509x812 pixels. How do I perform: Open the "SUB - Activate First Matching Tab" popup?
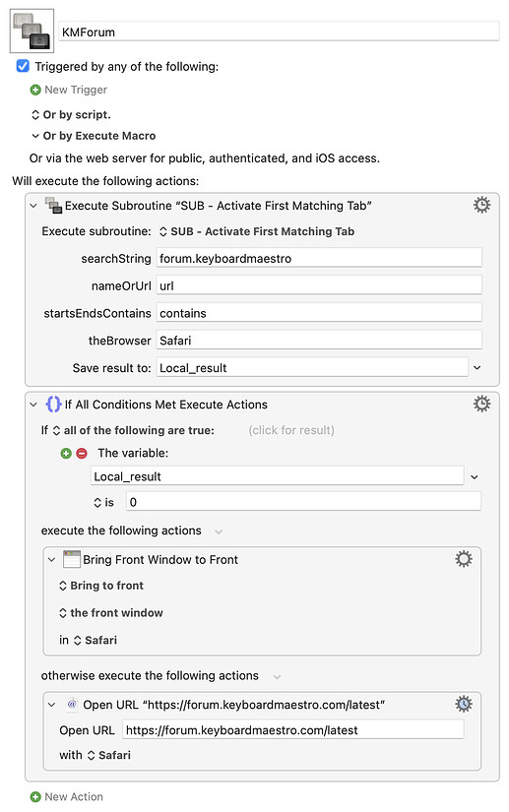257,231
